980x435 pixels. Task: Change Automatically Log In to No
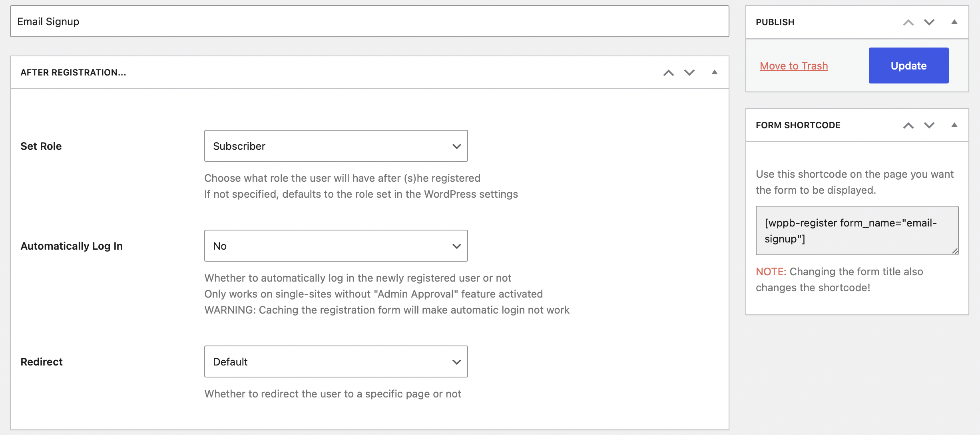(335, 246)
